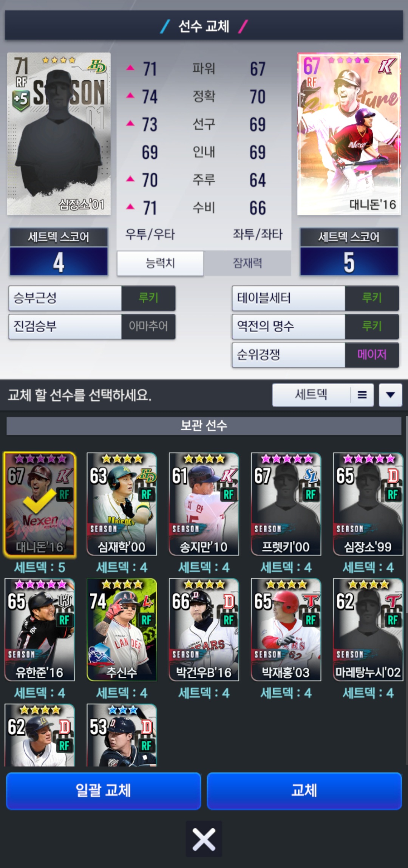Screen dimensions: 408x868
Task: Confirm with the 교체 button
Action: (x=304, y=791)
